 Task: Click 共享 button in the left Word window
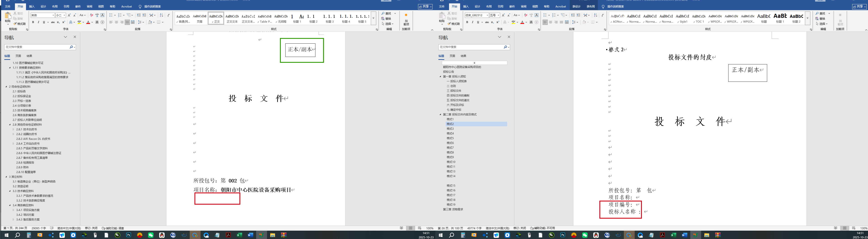coord(425,6)
